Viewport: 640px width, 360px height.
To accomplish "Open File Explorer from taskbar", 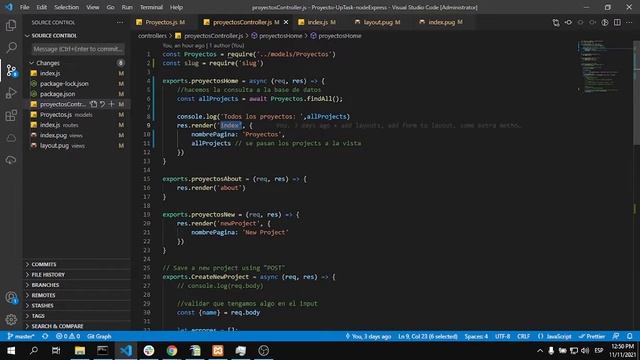I will pyautogui.click(x=80, y=351).
